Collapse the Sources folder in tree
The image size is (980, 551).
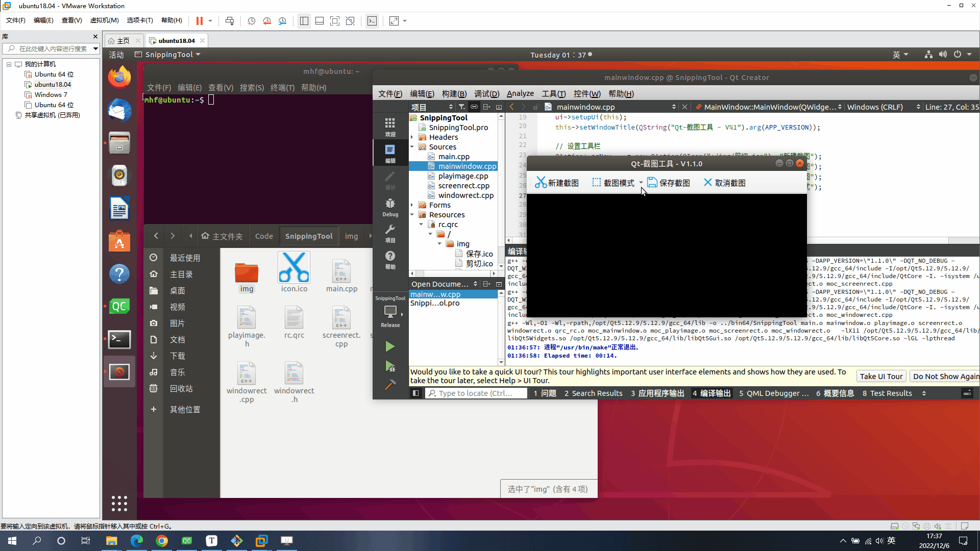click(x=412, y=147)
